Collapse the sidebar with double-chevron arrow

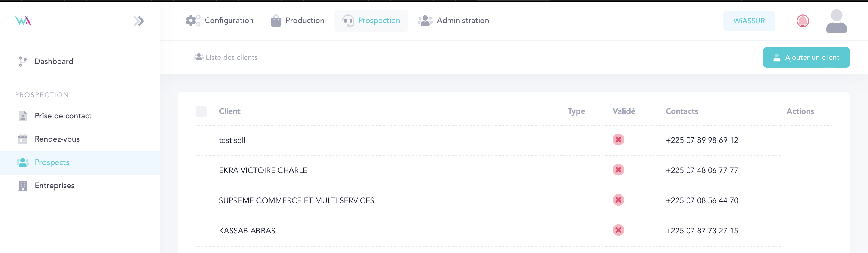coord(139,21)
